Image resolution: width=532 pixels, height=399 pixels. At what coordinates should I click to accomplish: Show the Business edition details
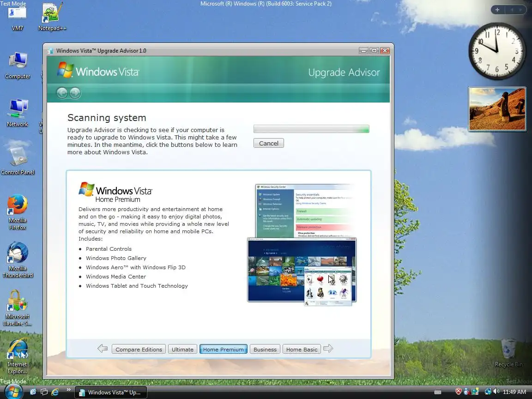click(265, 349)
